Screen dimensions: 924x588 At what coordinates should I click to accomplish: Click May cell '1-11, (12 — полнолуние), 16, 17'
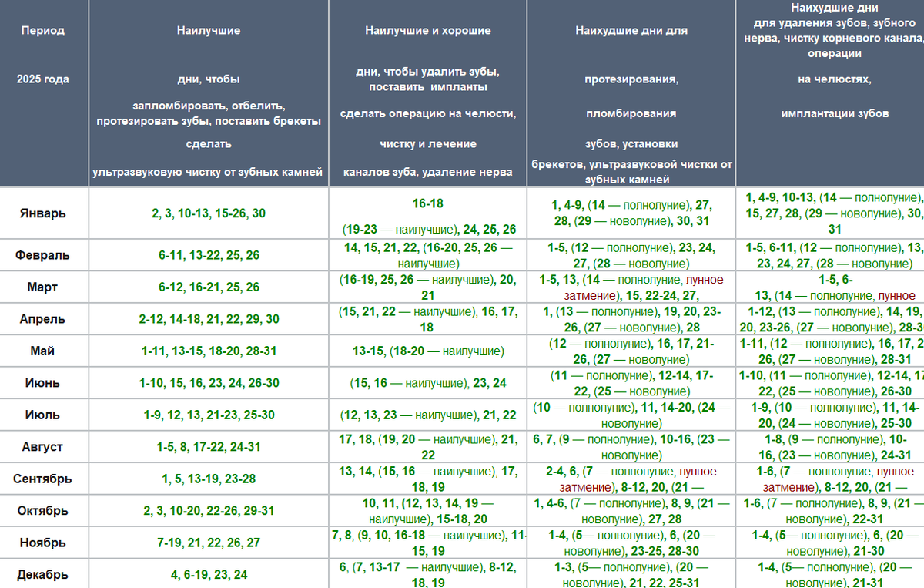point(830,351)
